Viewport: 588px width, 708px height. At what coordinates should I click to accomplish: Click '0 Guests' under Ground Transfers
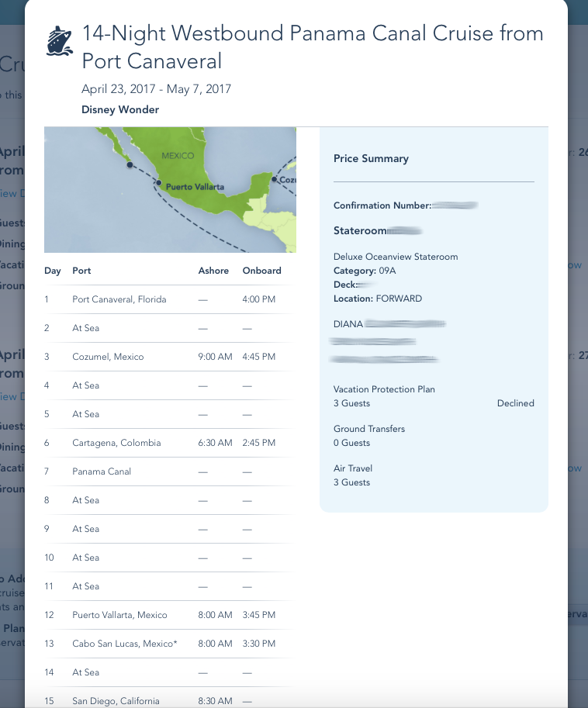click(352, 443)
